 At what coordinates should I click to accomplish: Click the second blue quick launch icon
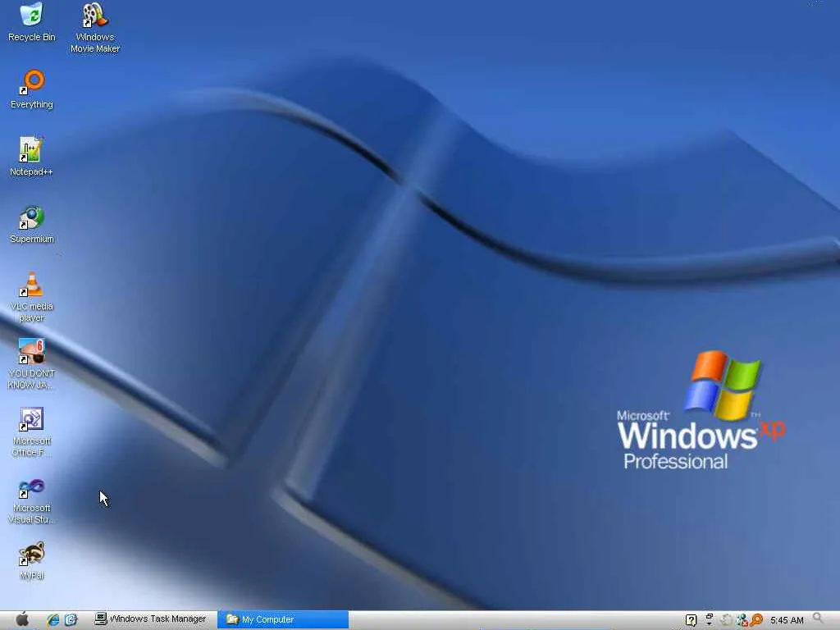tap(71, 620)
